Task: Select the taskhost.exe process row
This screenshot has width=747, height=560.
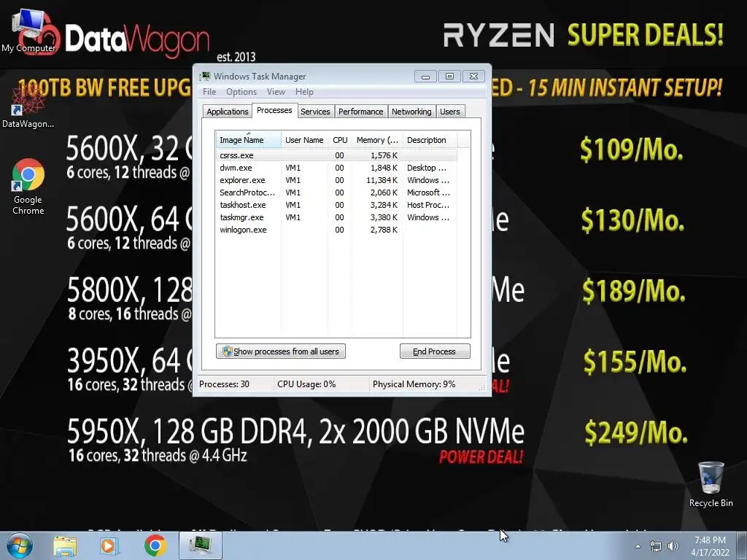Action: coord(336,205)
